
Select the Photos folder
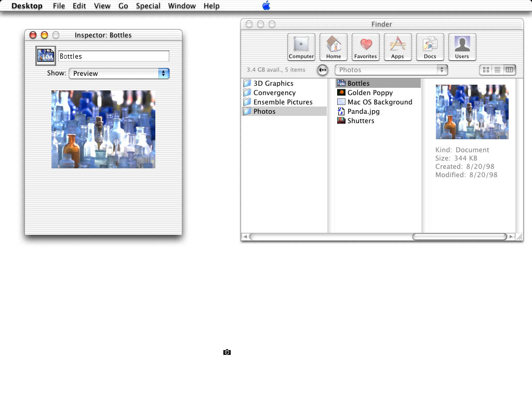pos(284,111)
